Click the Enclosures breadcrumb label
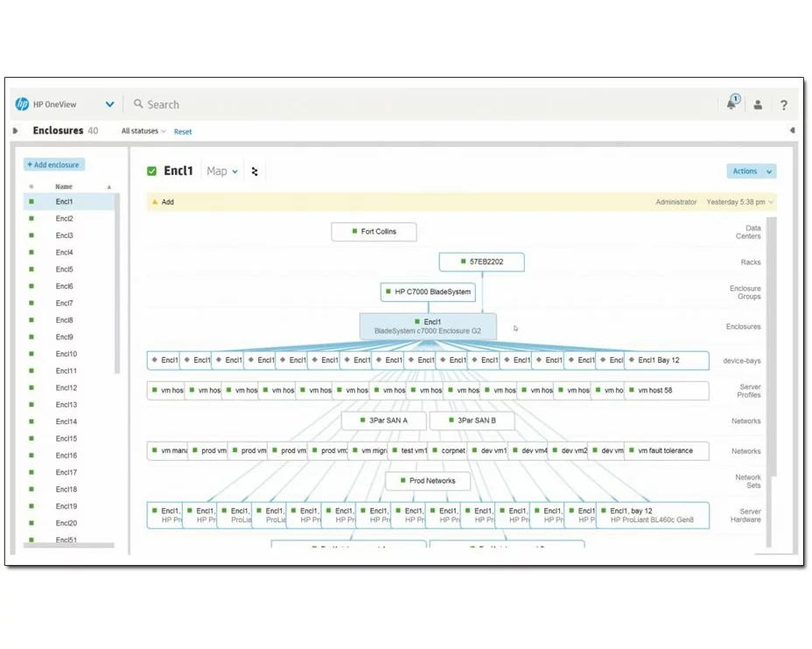The height and width of the screenshot is (649, 812). click(59, 129)
